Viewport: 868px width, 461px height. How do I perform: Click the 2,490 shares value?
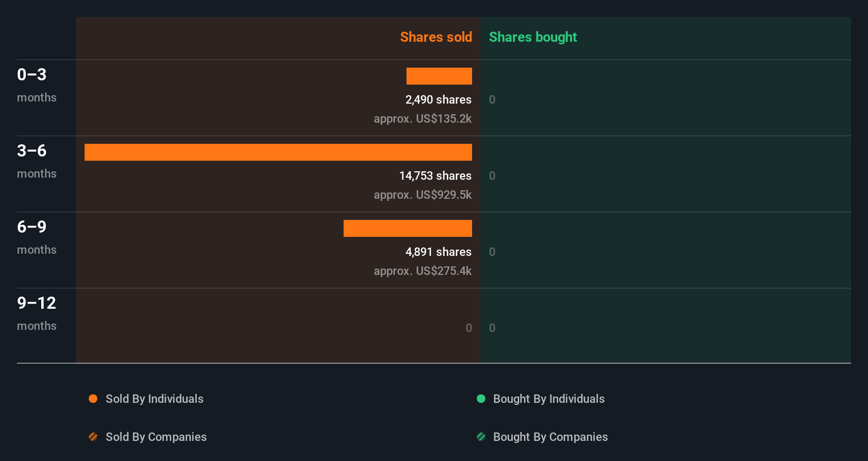pyautogui.click(x=438, y=99)
